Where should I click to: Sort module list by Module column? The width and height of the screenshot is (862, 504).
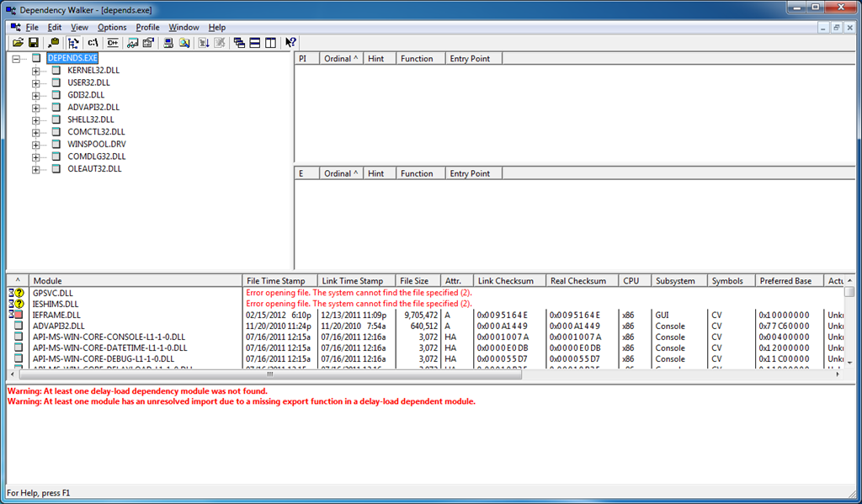click(136, 281)
